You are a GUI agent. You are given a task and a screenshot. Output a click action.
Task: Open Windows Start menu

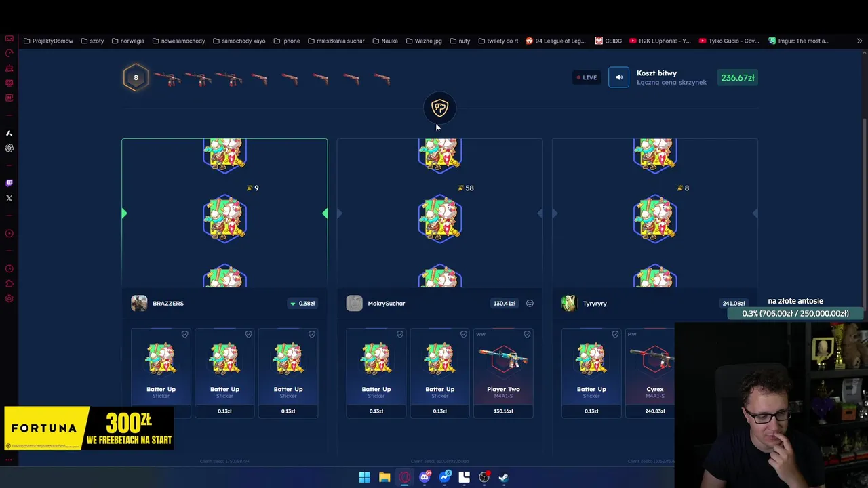364,477
